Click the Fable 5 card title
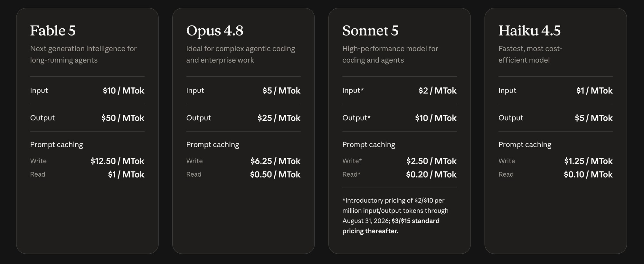The width and height of the screenshot is (644, 264). (53, 31)
